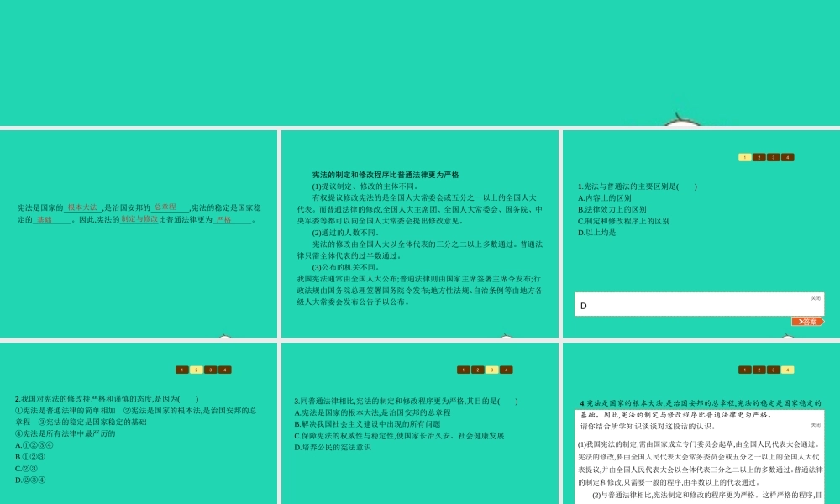Close the answer box showing D
The width and height of the screenshot is (840, 504).
816,298
